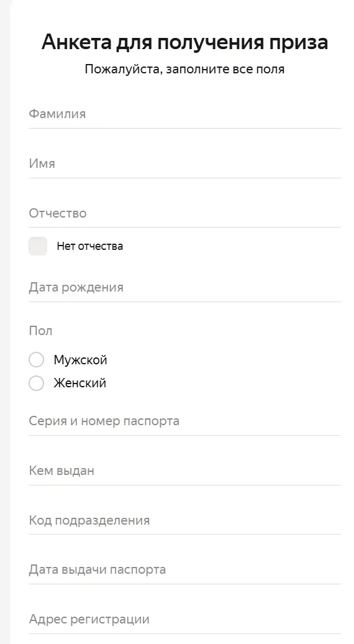
Task: Choose the Женский radio circle
Action: coord(36,383)
